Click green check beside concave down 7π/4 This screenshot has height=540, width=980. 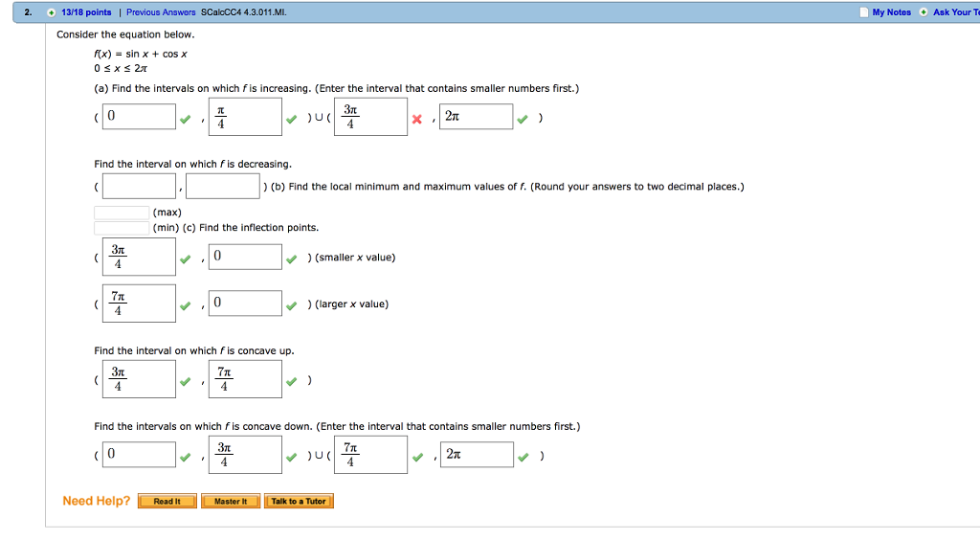[x=417, y=457]
